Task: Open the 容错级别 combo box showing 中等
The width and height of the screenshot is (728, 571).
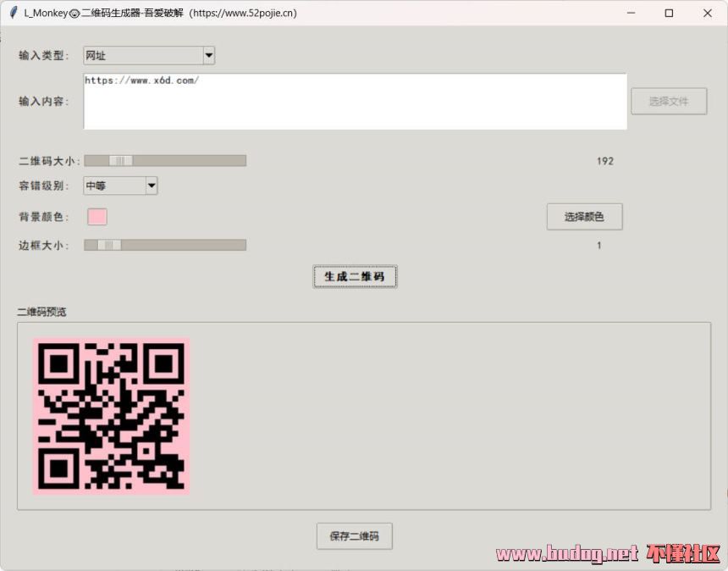Action: coord(120,186)
